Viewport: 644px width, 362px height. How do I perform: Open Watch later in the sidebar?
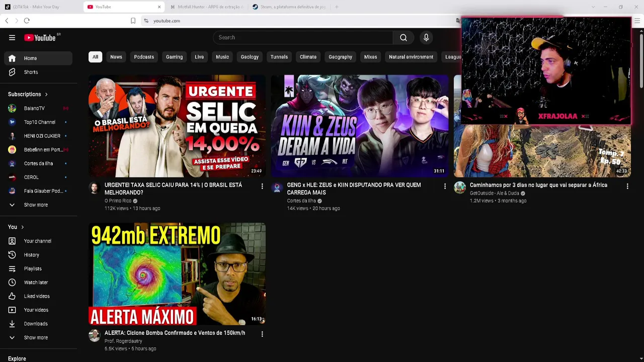click(x=38, y=283)
